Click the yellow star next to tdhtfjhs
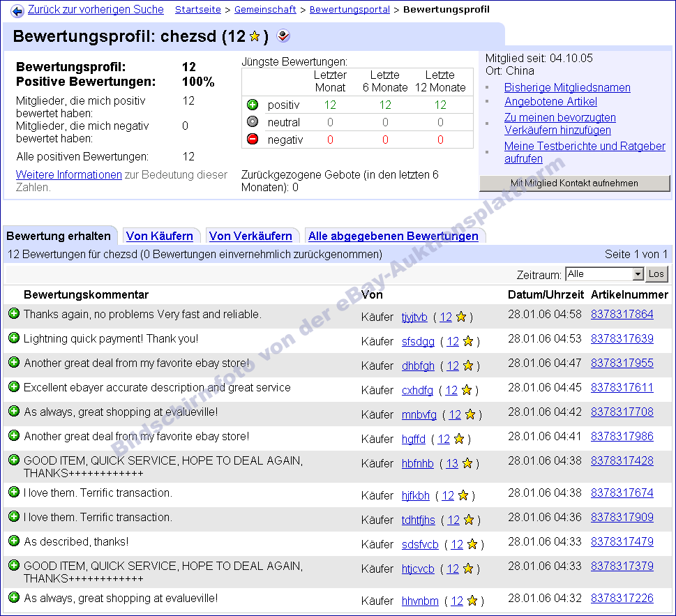This screenshot has height=616, width=676. click(x=469, y=520)
